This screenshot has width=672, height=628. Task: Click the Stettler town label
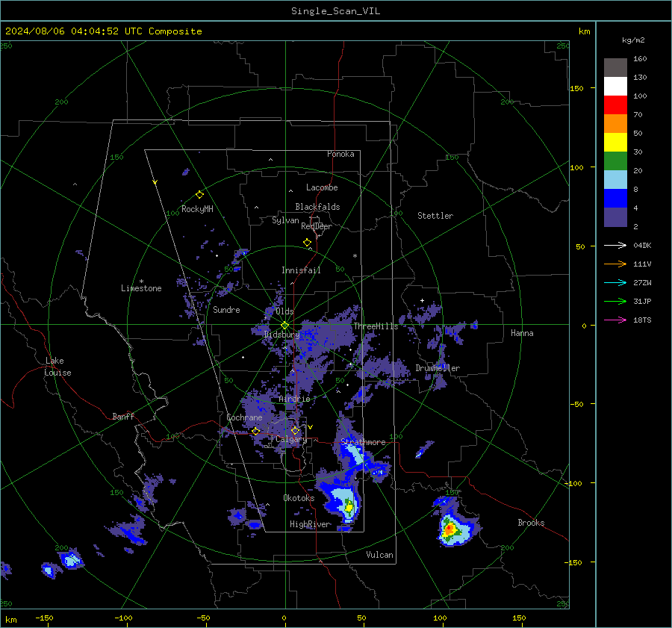click(x=435, y=216)
